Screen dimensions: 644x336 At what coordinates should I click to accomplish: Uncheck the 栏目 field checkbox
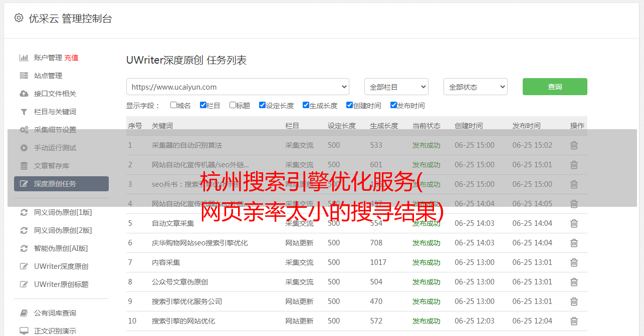(203, 105)
